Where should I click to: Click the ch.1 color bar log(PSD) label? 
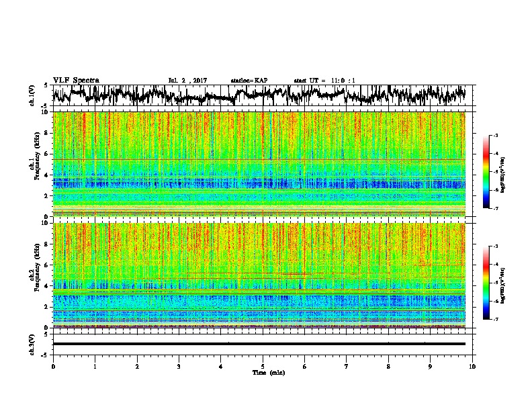point(503,175)
